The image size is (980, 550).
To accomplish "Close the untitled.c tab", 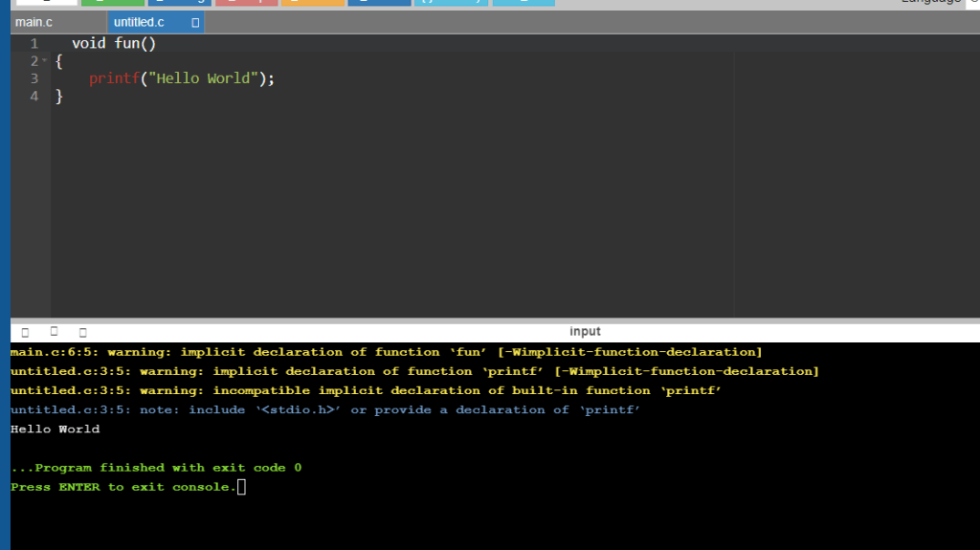I will [195, 22].
